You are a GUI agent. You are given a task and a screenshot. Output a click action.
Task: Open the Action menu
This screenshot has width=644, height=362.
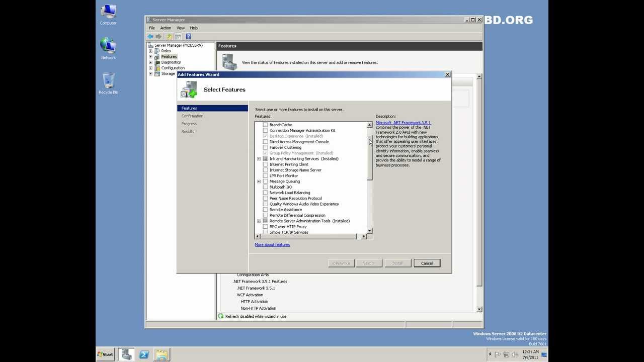pyautogui.click(x=166, y=28)
